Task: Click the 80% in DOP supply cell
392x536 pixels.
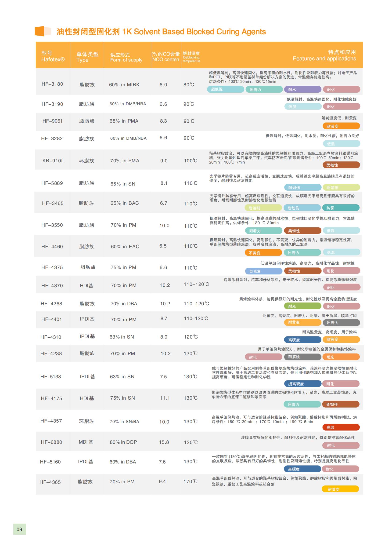Action: tap(123, 442)
